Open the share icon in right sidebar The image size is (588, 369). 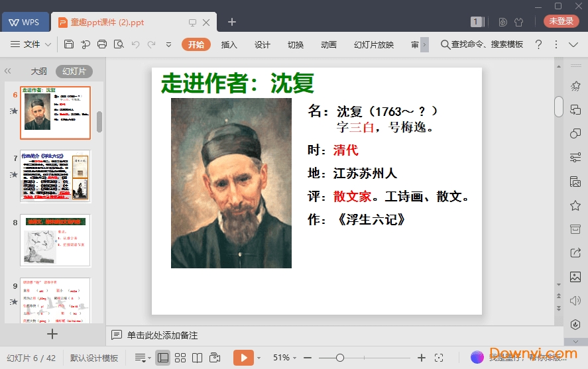point(575,252)
